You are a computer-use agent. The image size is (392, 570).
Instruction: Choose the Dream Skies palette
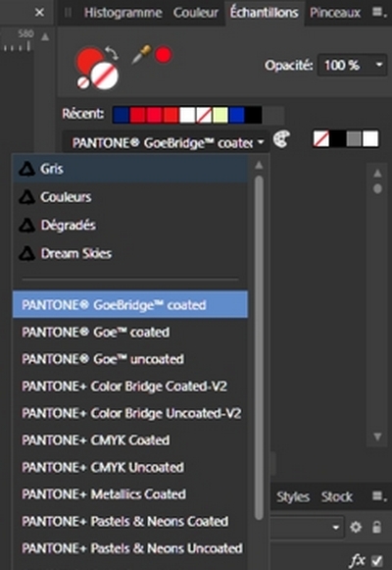click(130, 253)
